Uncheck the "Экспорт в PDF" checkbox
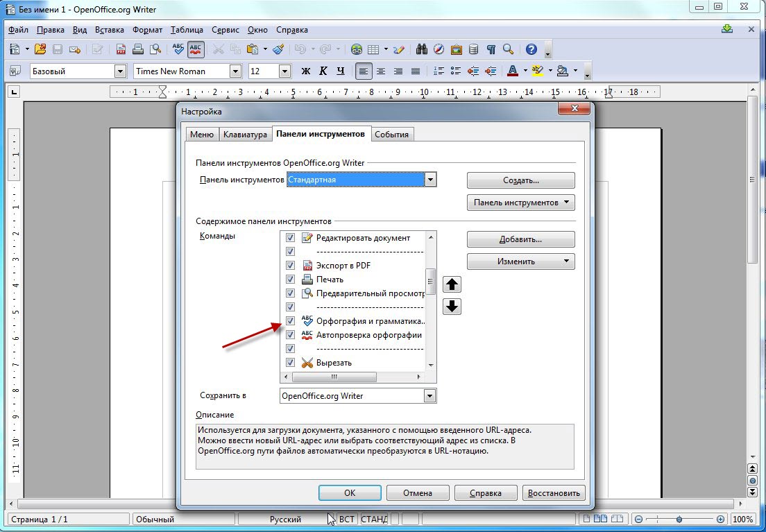The image size is (766, 532). 290,266
